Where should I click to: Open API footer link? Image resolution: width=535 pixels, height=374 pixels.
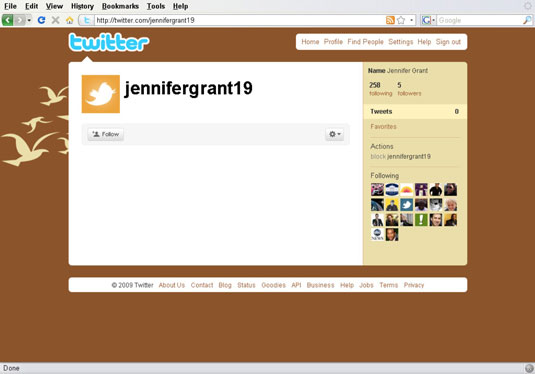pos(296,285)
